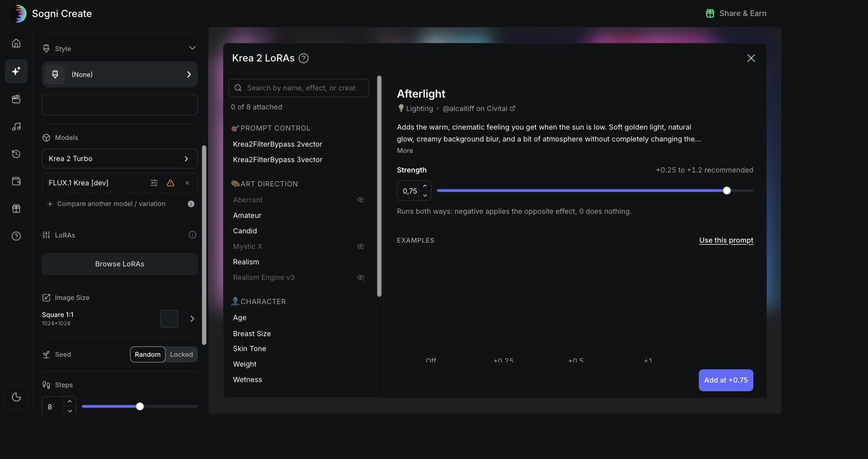
Task: Select the Skin Tone LoRA
Action: (250, 349)
